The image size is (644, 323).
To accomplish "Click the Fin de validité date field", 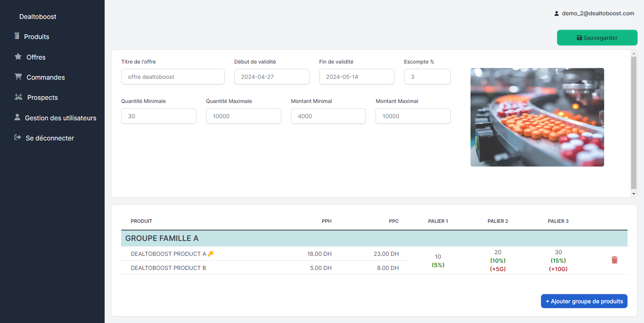I will coord(357,77).
